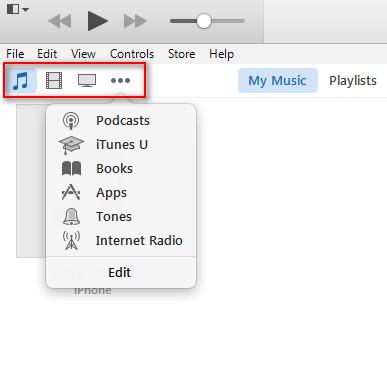Screen dimensions: 387x366
Task: Choose the Apps label in the list
Action: tap(111, 193)
